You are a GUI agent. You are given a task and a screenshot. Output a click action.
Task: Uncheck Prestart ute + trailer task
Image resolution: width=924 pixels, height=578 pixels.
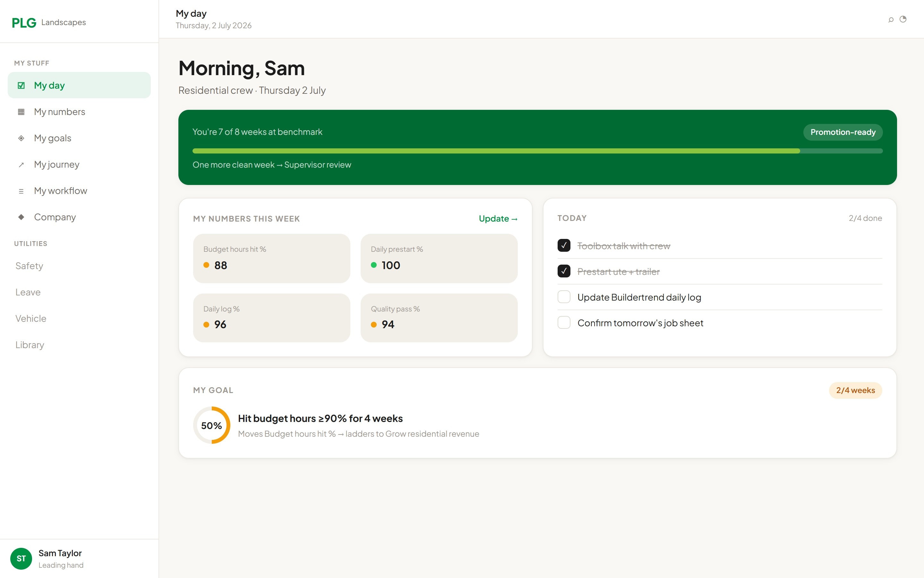564,271
